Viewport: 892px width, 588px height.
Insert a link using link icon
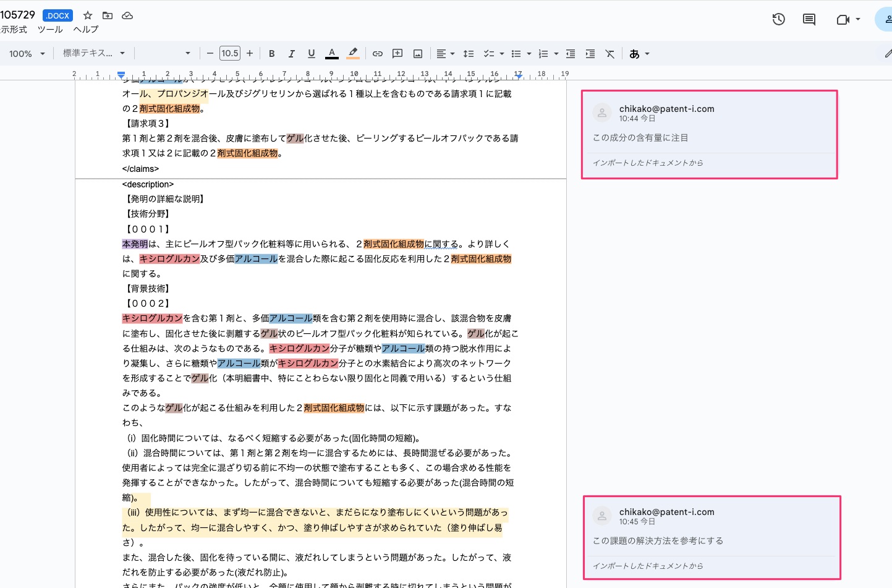(x=378, y=54)
